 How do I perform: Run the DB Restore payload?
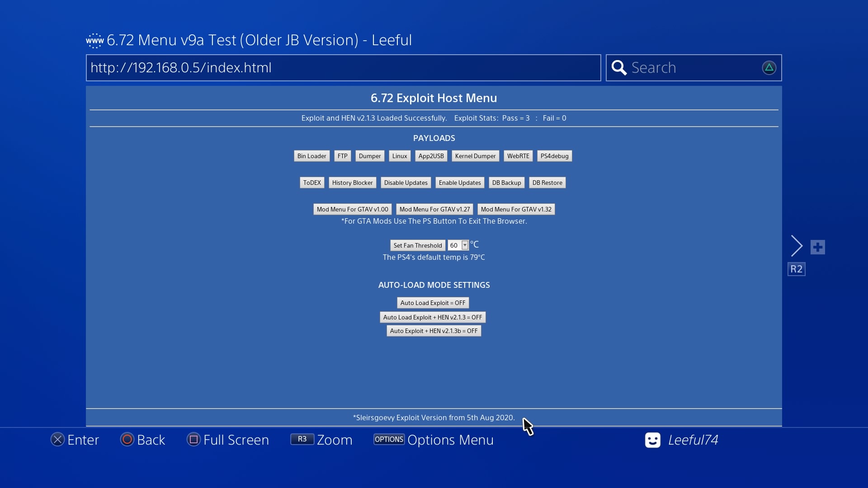point(547,183)
